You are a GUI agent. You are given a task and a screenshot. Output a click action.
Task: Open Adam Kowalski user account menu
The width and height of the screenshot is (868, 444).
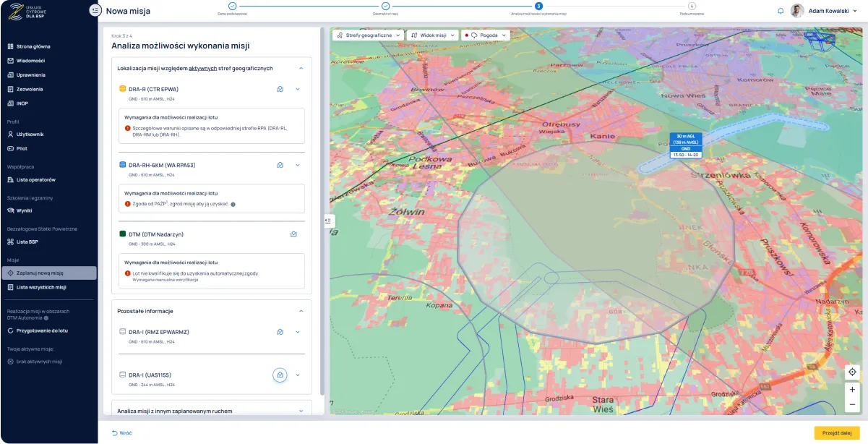tap(827, 11)
